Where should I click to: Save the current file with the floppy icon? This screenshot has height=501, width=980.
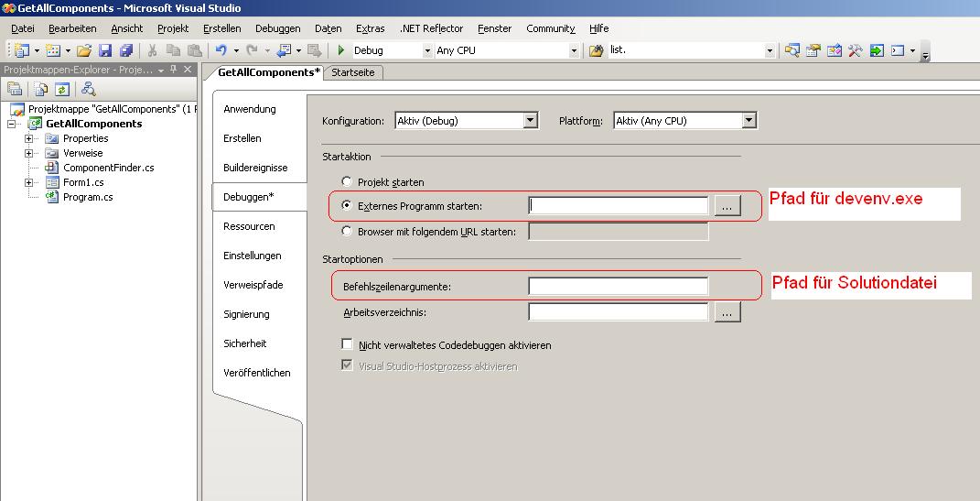(105, 50)
